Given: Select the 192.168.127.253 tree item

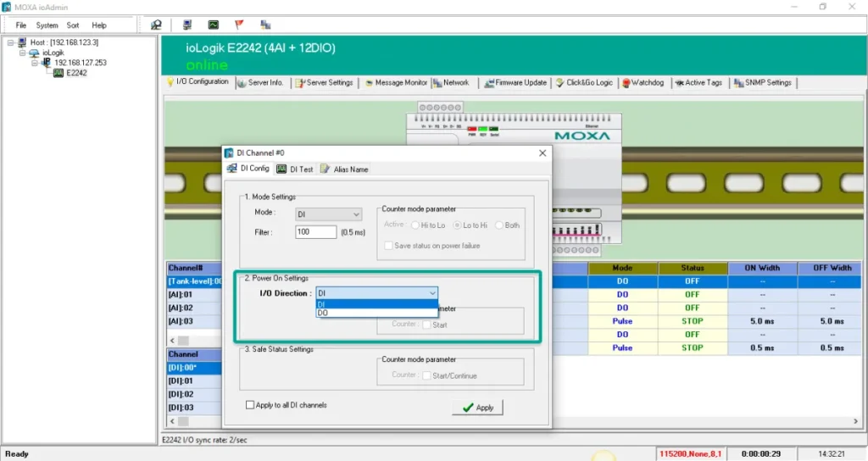Looking at the screenshot, I should 81,63.
